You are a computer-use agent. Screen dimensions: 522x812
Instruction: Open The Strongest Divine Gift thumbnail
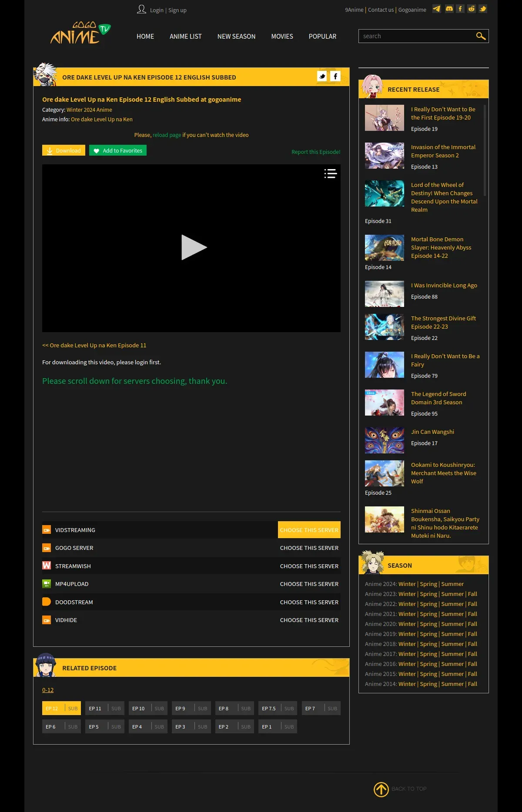tap(385, 327)
